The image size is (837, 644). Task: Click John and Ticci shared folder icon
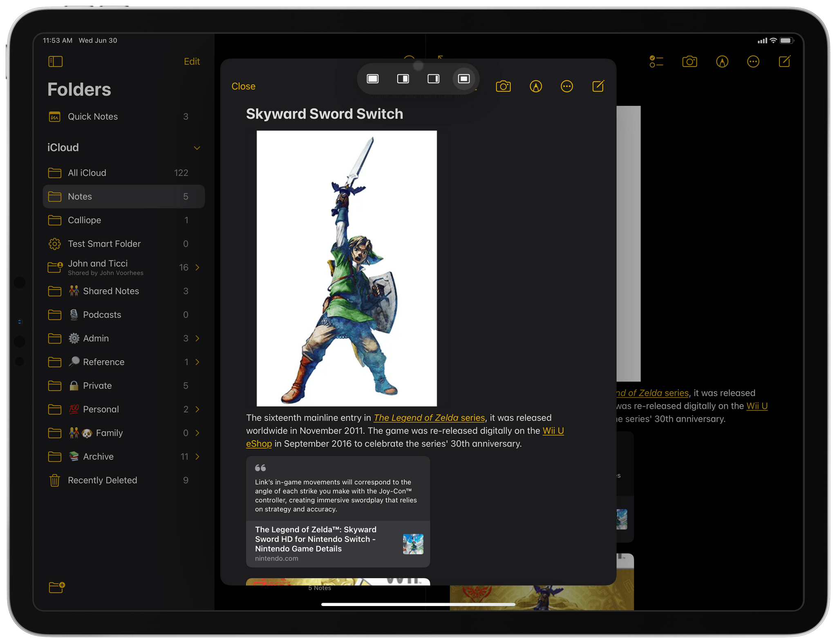55,267
